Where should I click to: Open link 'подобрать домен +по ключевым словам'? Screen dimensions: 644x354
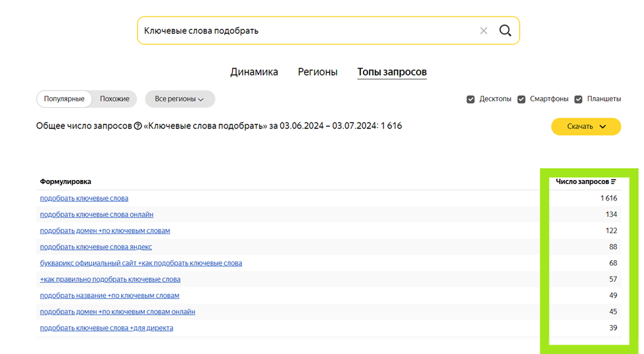pyautogui.click(x=104, y=231)
